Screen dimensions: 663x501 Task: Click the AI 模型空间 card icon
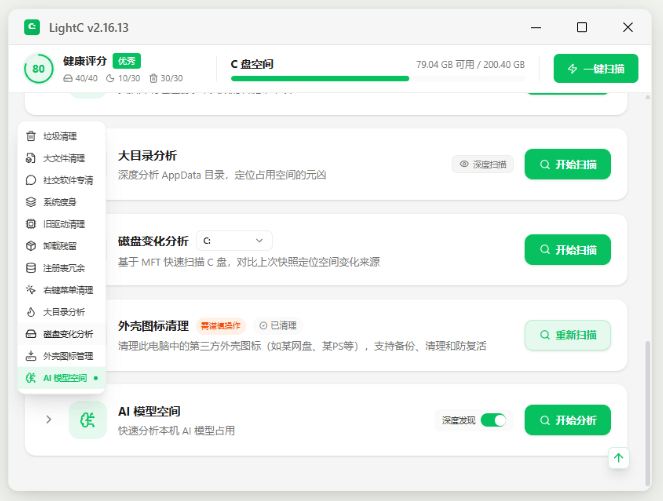pos(88,420)
